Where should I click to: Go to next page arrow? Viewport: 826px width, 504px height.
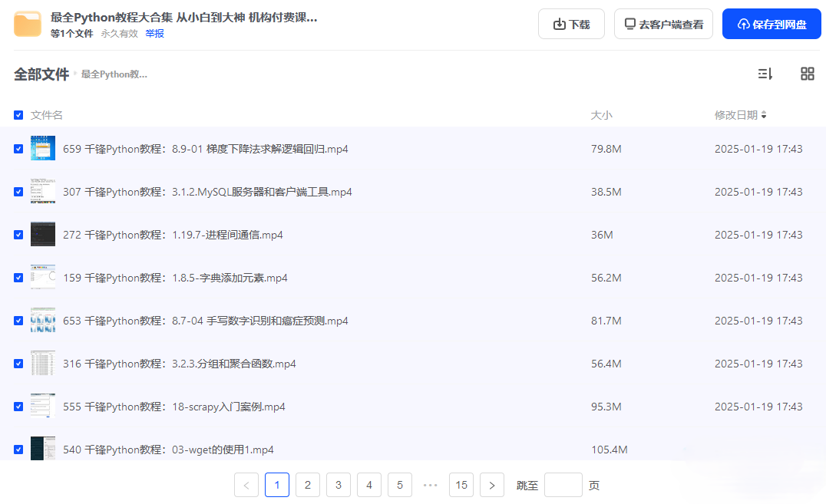point(492,485)
